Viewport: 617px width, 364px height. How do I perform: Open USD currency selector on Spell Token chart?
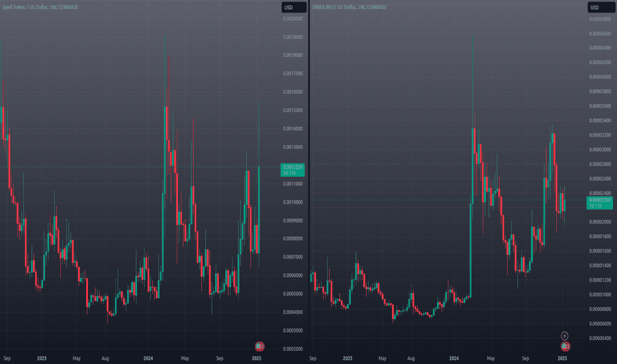pos(294,7)
